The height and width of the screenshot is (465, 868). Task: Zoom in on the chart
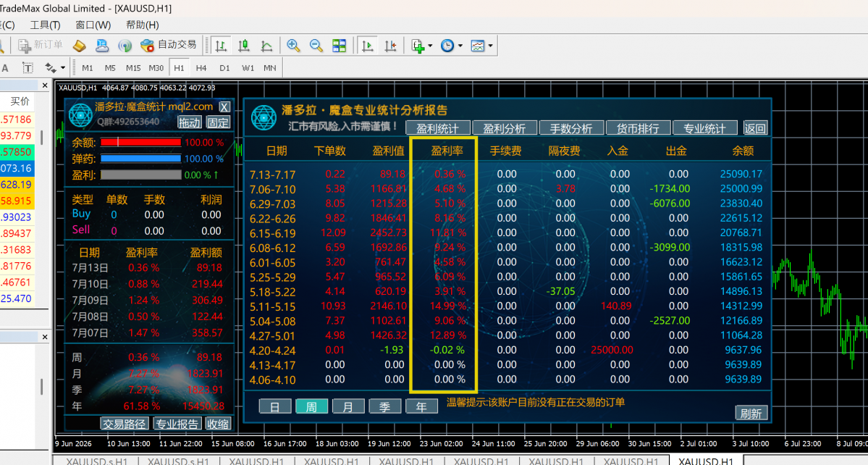(293, 46)
